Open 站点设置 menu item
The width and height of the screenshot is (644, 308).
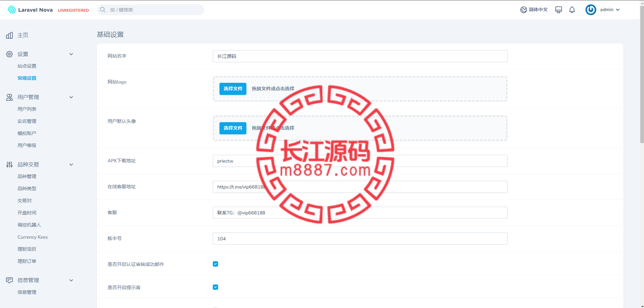click(x=27, y=66)
